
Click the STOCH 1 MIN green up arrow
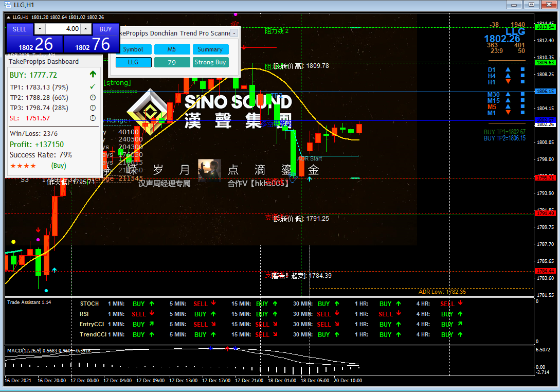pyautogui.click(x=151, y=304)
